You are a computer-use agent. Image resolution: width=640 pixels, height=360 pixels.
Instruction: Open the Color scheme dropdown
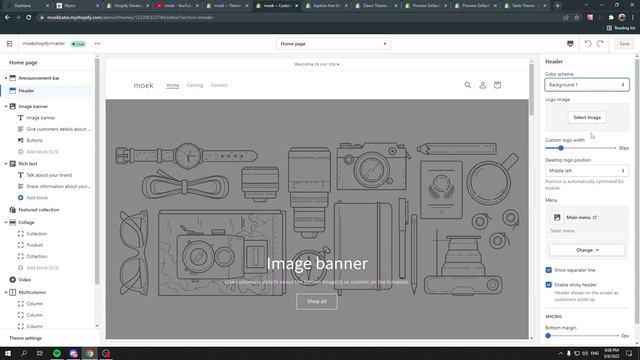coord(587,84)
